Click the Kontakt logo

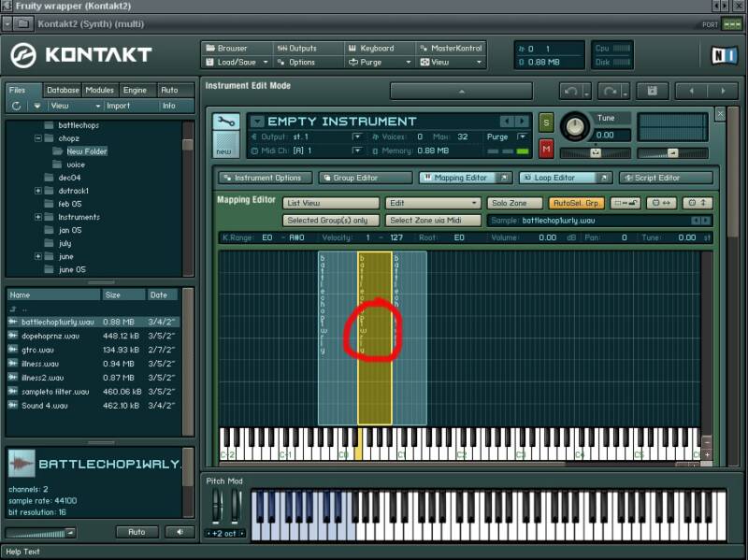tap(81, 55)
